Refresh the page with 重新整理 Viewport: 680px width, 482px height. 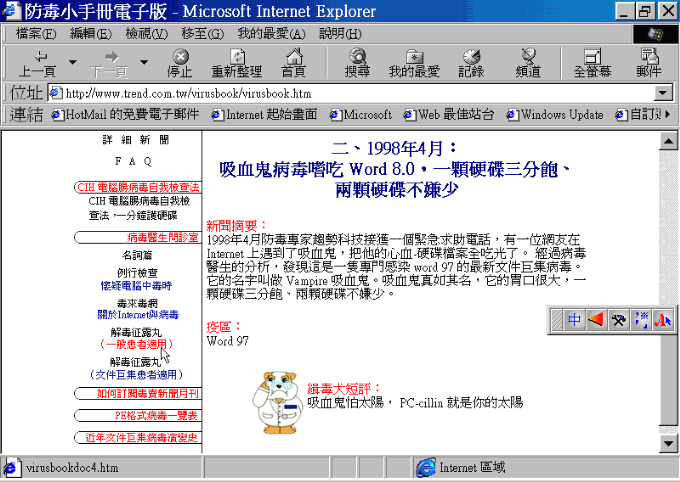tap(237, 63)
